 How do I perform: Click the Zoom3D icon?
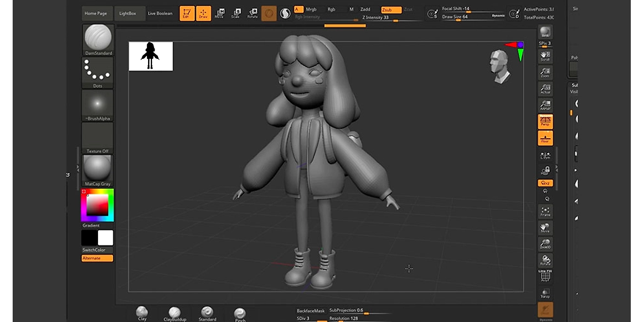545,244
